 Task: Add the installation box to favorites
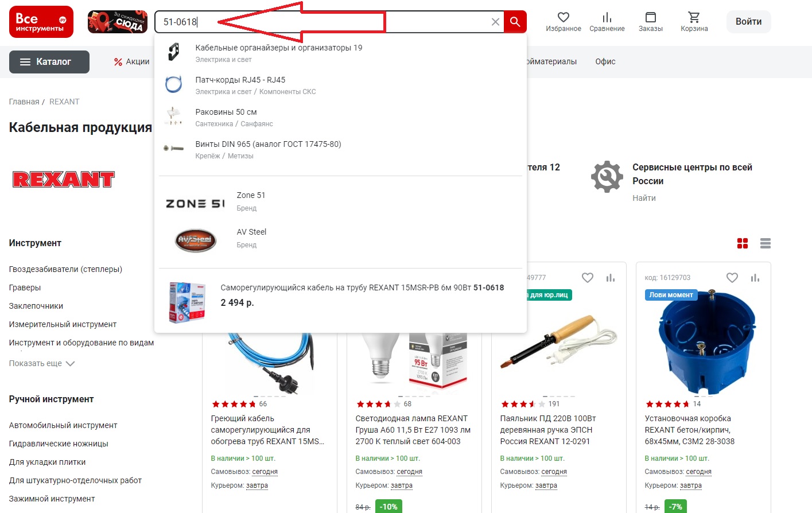tap(732, 278)
